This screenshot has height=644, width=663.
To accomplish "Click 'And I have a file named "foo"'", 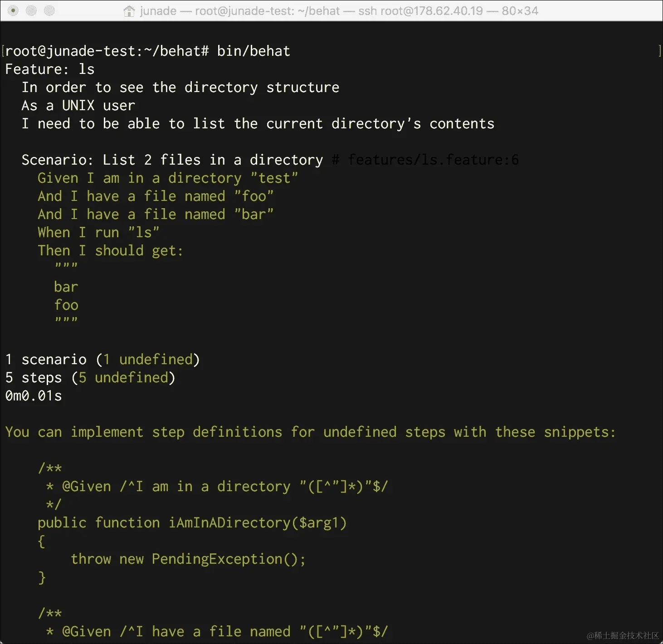I will (x=156, y=196).
